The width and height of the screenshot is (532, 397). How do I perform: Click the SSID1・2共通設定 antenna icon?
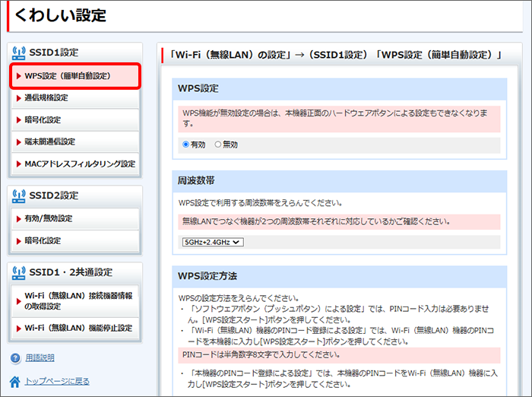19,273
